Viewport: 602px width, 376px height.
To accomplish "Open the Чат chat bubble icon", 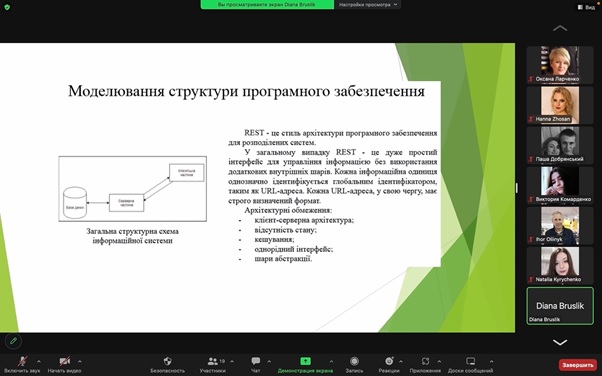I will pyautogui.click(x=256, y=361).
